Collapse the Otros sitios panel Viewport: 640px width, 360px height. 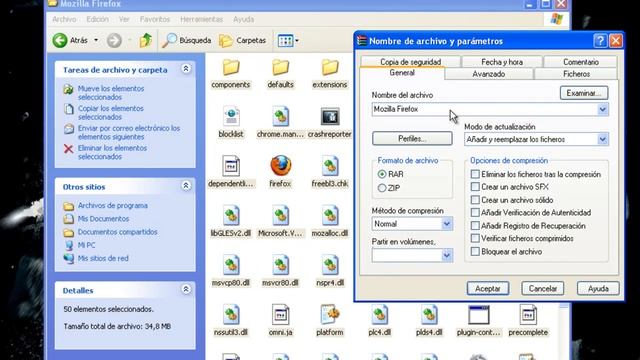coord(186,186)
